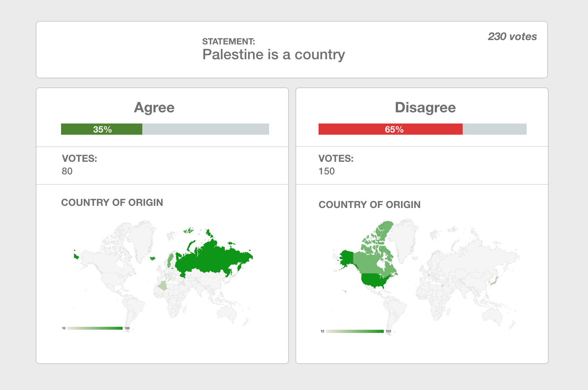This screenshot has width=588, height=390.
Task: Click the green 35% Agree bar
Action: click(x=101, y=129)
